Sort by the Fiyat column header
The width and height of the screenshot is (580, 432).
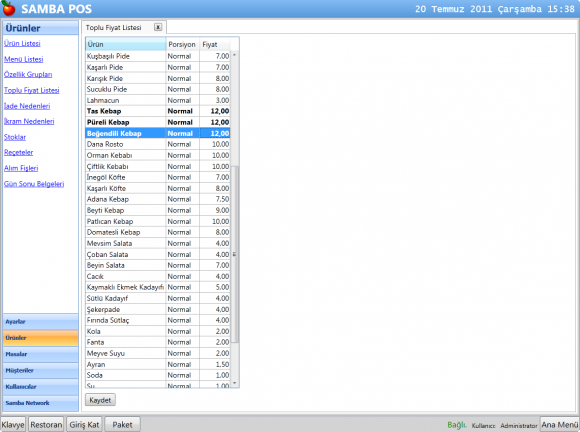pos(215,44)
